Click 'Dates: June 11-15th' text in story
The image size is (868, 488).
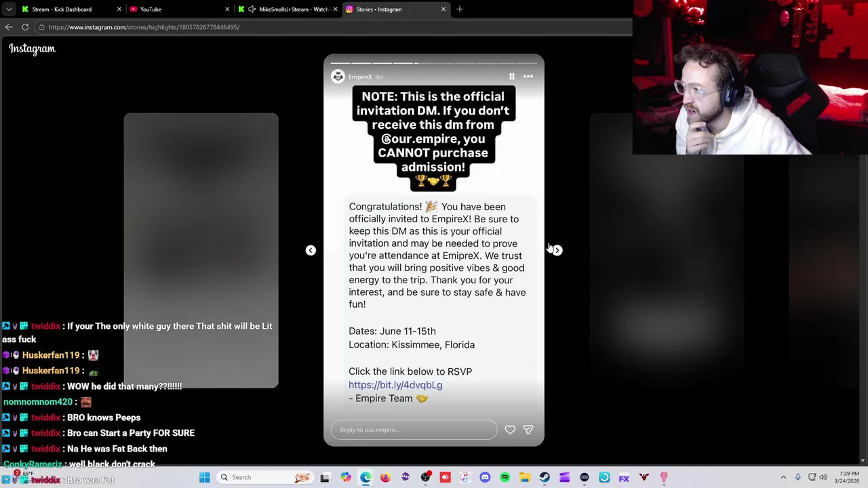click(392, 331)
